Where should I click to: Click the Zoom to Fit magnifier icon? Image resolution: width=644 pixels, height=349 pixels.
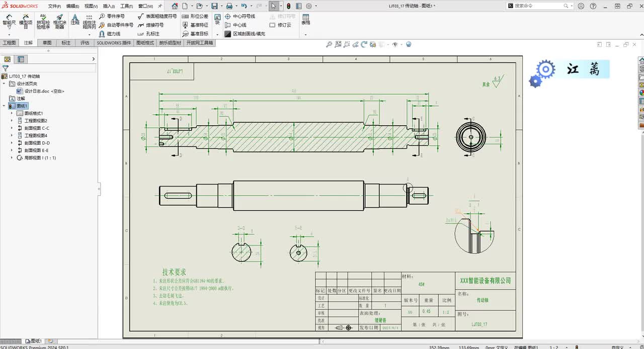click(329, 44)
